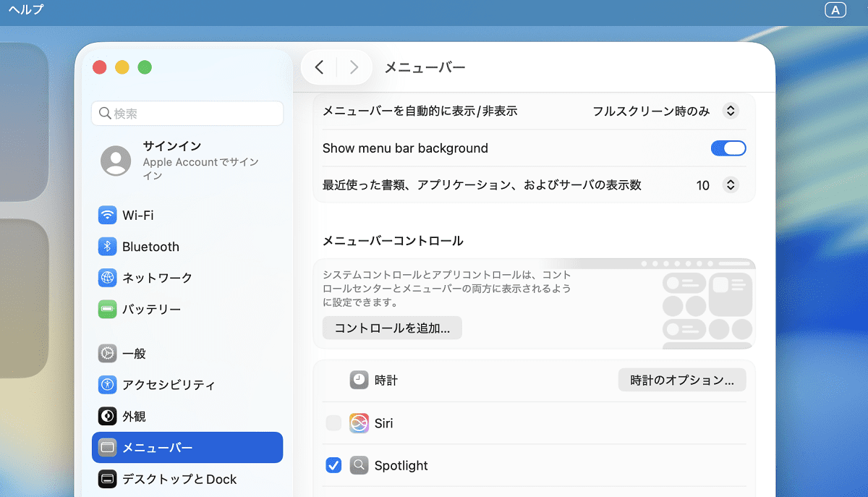Click the メニューバーを自動的に表示/非表示 label
The height and width of the screenshot is (497, 868).
tap(420, 111)
